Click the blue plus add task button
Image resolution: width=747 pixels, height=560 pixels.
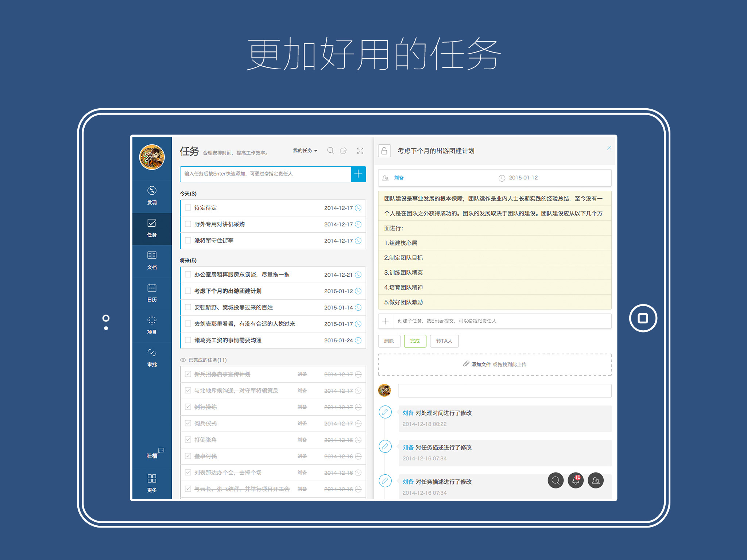click(x=358, y=174)
